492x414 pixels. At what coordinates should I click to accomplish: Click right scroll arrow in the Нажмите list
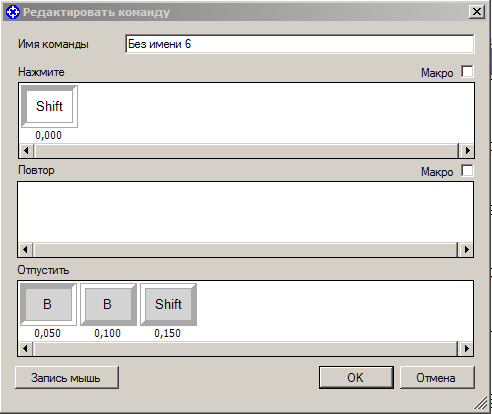point(467,150)
